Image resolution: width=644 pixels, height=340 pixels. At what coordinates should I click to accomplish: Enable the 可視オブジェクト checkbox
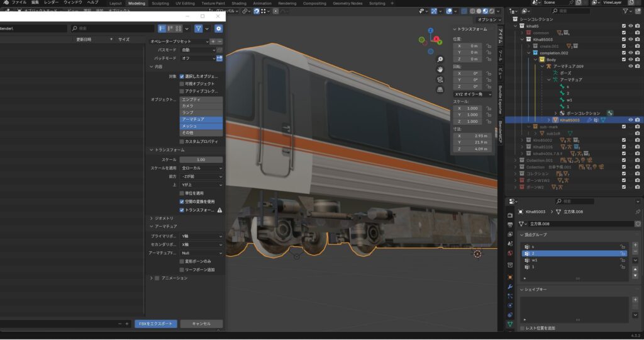[182, 84]
